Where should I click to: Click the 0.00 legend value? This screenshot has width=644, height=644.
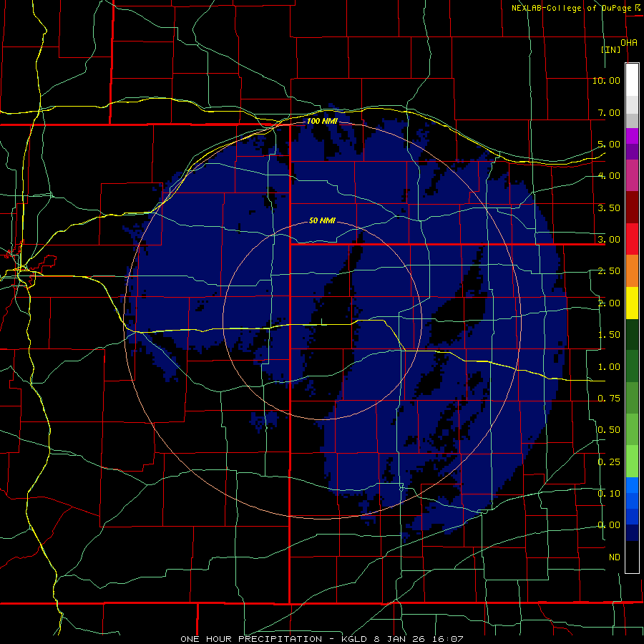pyautogui.click(x=609, y=525)
